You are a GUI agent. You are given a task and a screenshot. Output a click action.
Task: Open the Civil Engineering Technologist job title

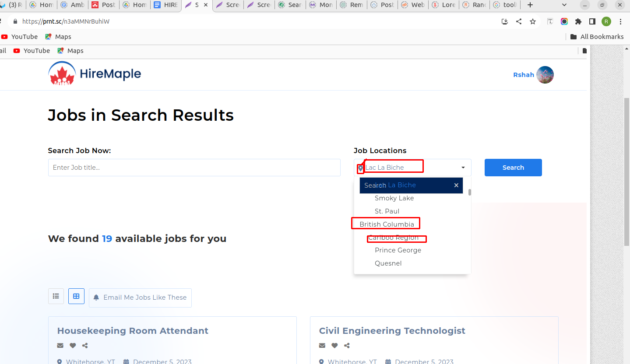coord(392,331)
